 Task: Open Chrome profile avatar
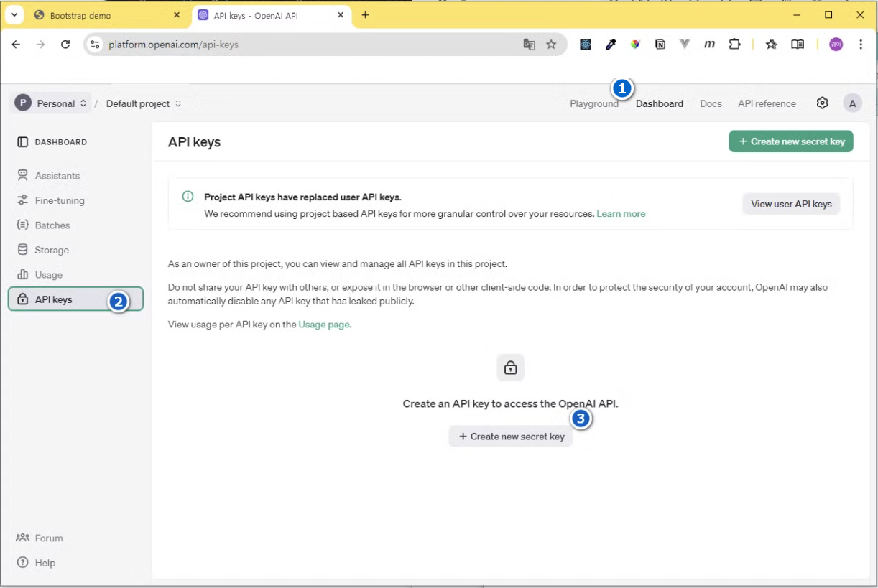[x=836, y=45]
